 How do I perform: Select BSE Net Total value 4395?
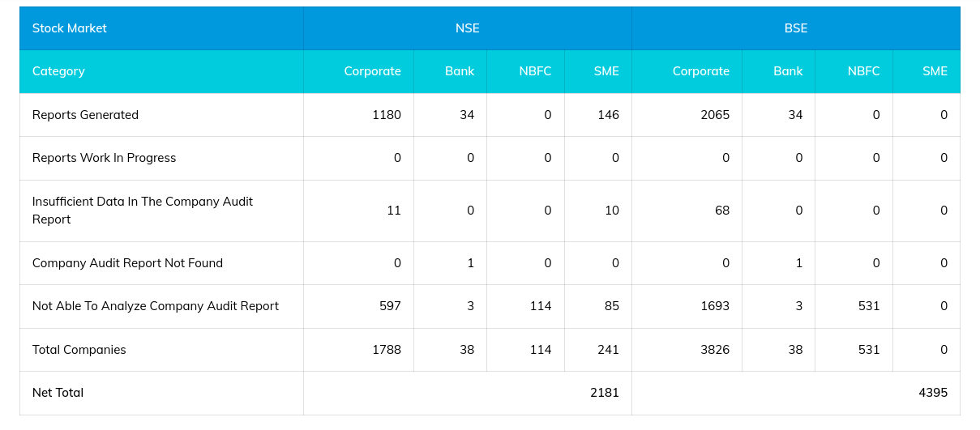(x=933, y=393)
